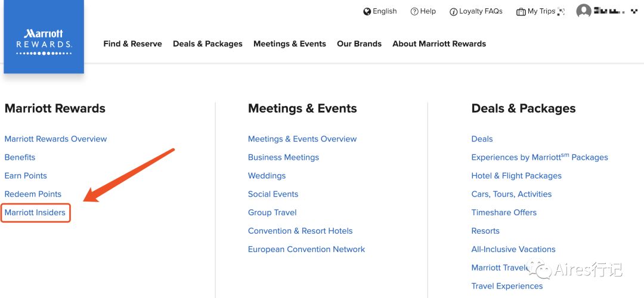The image size is (644, 298).
Task: Click the Marriott Rewards section heading
Action: click(x=55, y=108)
